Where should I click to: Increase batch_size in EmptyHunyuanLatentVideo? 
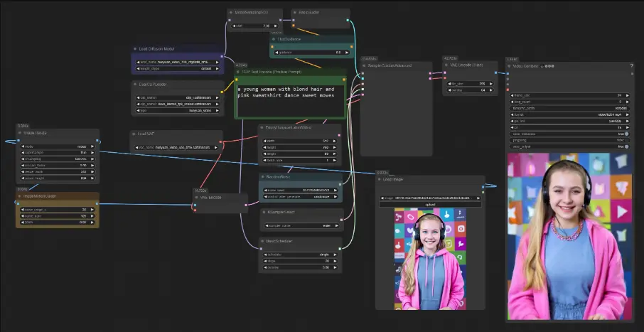335,160
